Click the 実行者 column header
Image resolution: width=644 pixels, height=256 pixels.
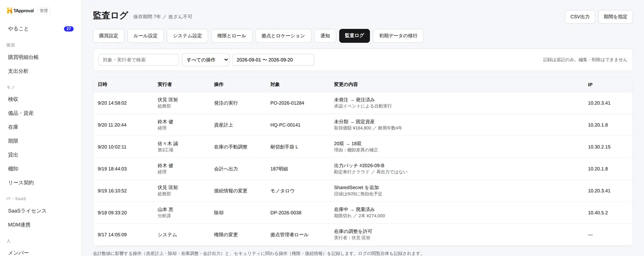coord(165,85)
